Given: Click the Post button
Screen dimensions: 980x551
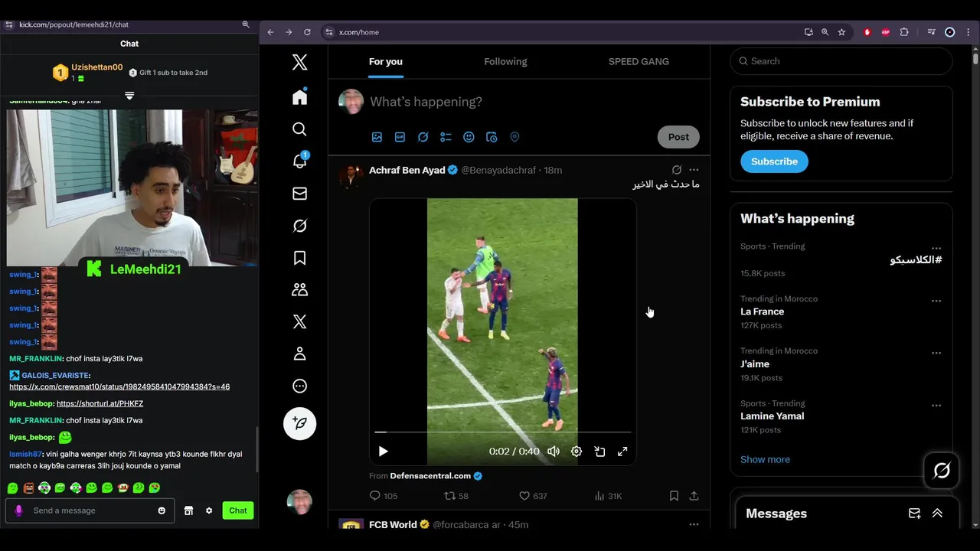Looking at the screenshot, I should click(678, 137).
